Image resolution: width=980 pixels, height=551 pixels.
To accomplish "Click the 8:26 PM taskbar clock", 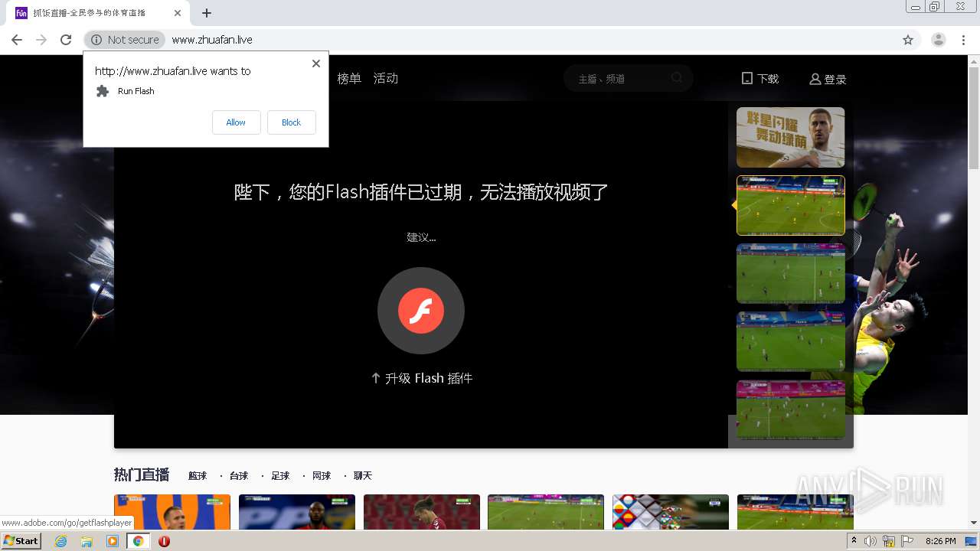I will 940,541.
